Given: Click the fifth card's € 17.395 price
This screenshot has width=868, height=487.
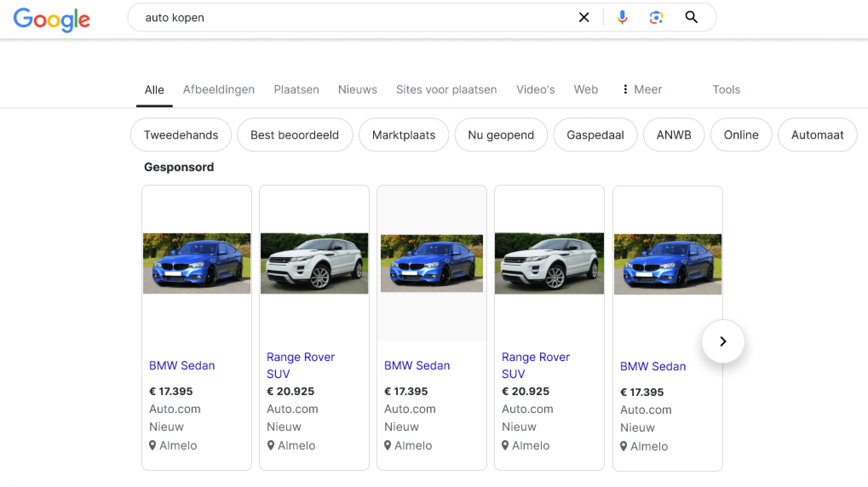Looking at the screenshot, I should [642, 392].
